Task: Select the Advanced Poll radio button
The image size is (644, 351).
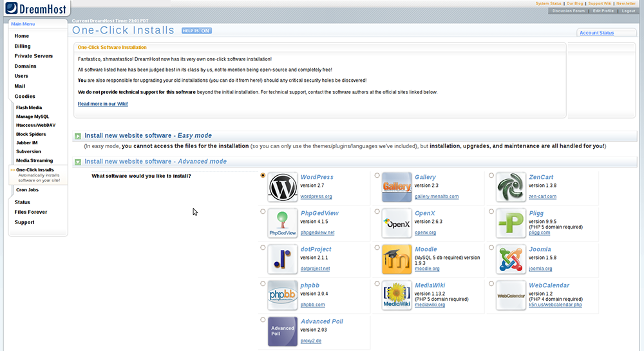Action: 263,320
